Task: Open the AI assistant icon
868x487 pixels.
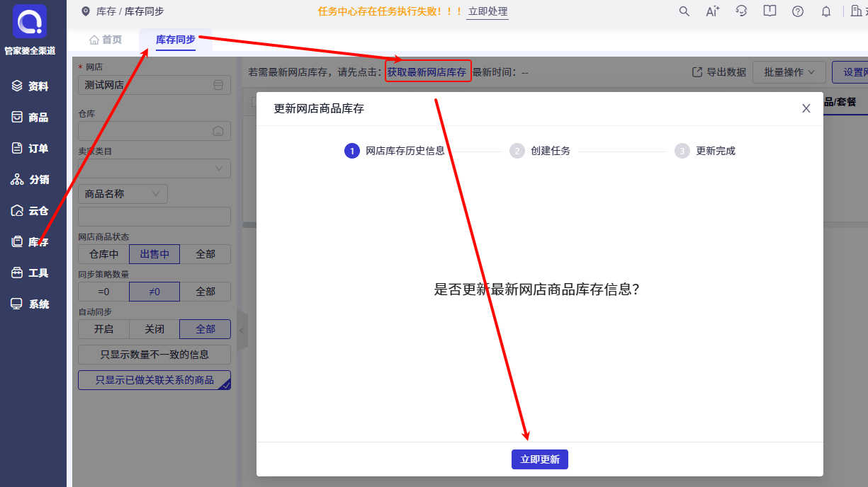Action: point(713,11)
